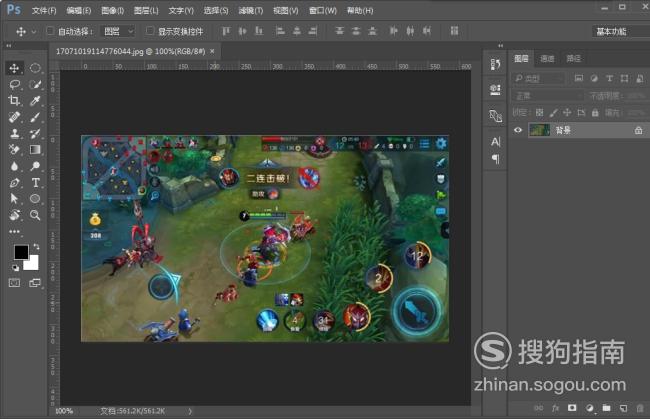Add a layer mask

point(572,408)
